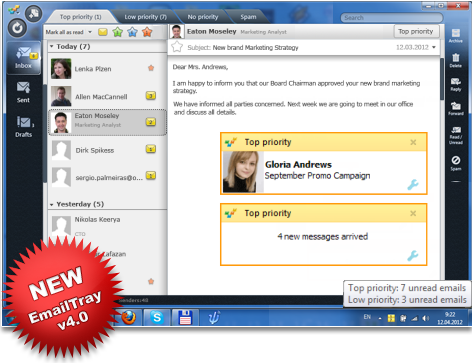Switch to the Spam tab

click(x=248, y=17)
